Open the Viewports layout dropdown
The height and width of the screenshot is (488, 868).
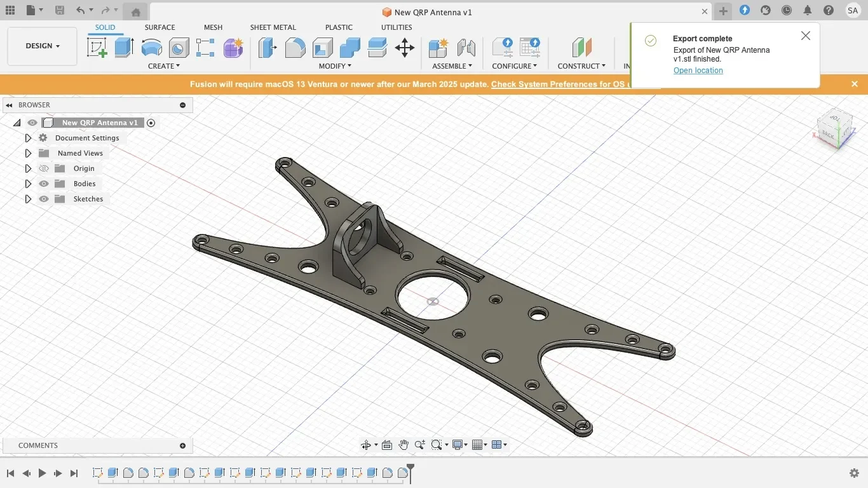pos(499,445)
